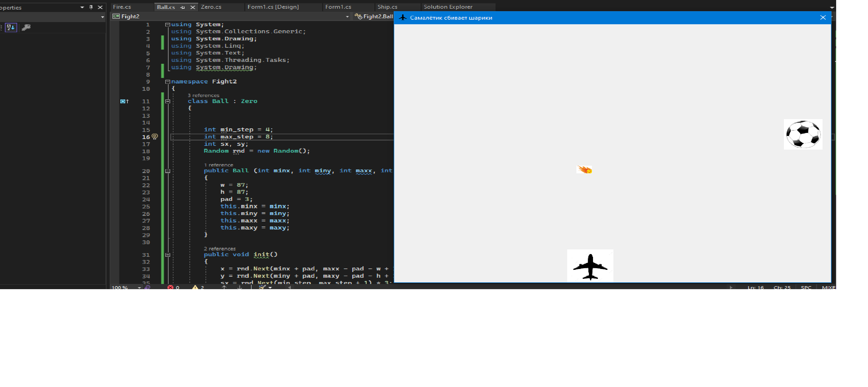The height and width of the screenshot is (387, 868).
Task: Click the min_step variable on line 15
Action: [x=237, y=129]
